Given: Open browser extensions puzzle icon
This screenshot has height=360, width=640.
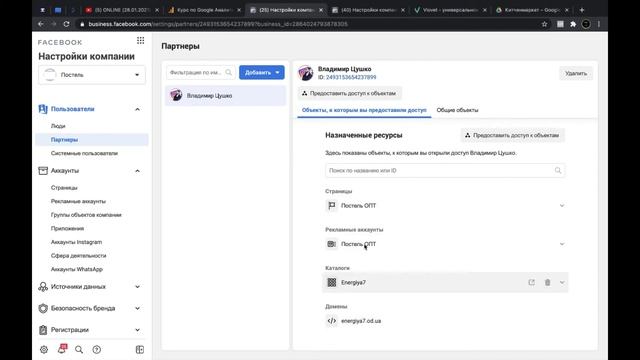Looking at the screenshot, I should click(x=573, y=24).
